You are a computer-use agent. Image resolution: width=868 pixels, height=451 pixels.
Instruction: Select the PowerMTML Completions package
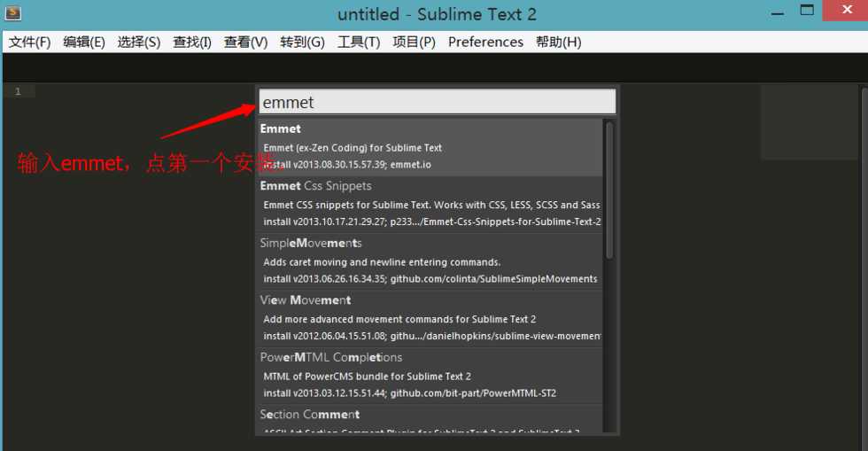pos(430,376)
